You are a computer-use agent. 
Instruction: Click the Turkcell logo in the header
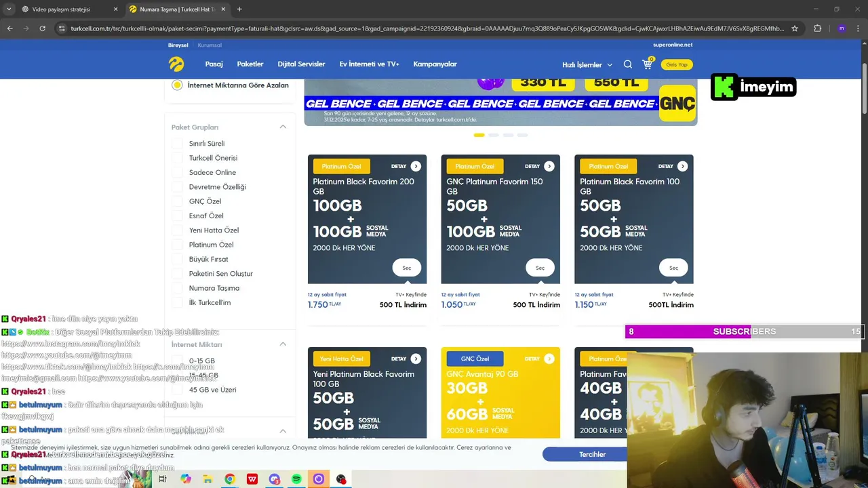(176, 64)
